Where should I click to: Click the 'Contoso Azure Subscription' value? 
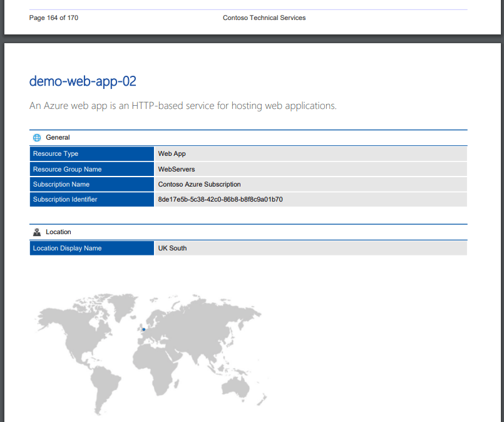(199, 184)
